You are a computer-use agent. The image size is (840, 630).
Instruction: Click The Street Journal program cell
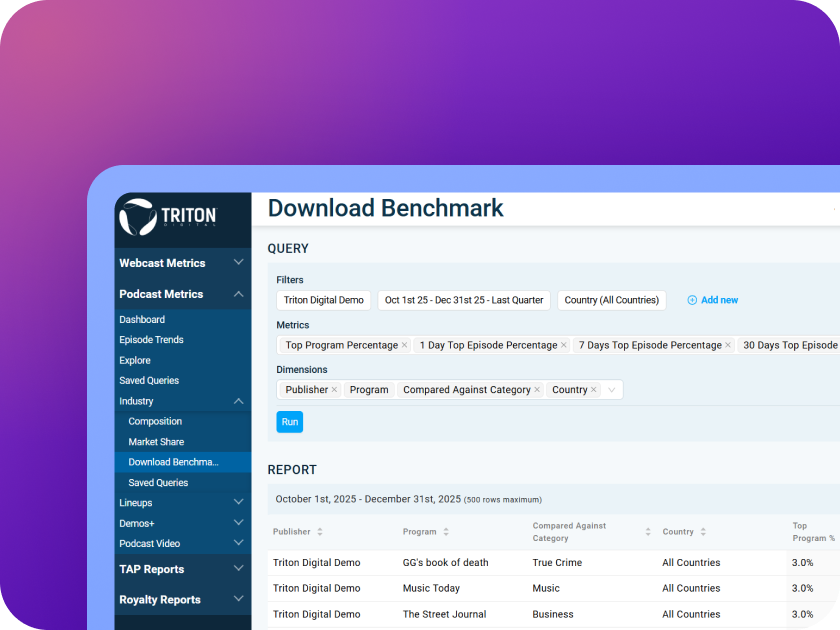tap(444, 614)
